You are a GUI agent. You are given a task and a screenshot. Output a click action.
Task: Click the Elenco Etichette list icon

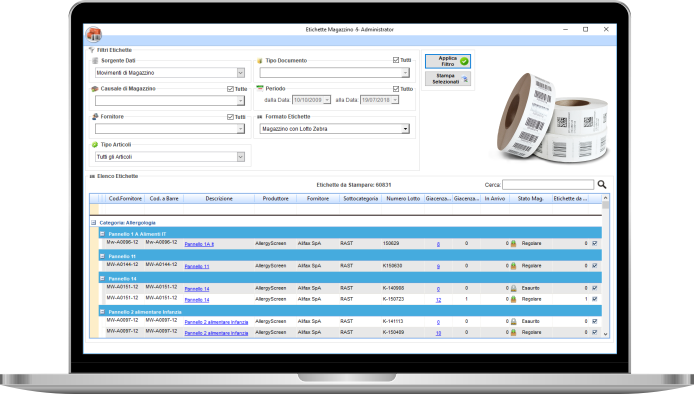click(92, 176)
